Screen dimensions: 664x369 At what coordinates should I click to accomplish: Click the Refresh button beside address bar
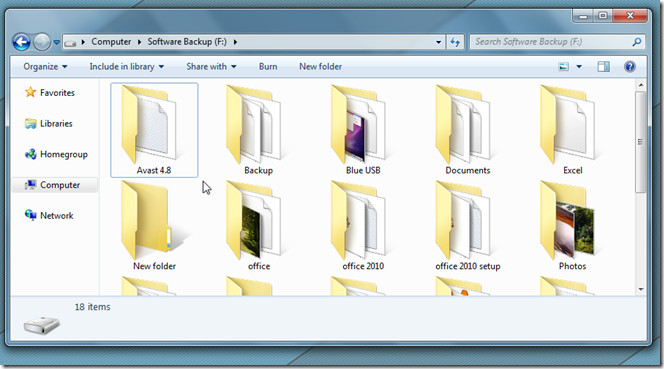point(455,42)
